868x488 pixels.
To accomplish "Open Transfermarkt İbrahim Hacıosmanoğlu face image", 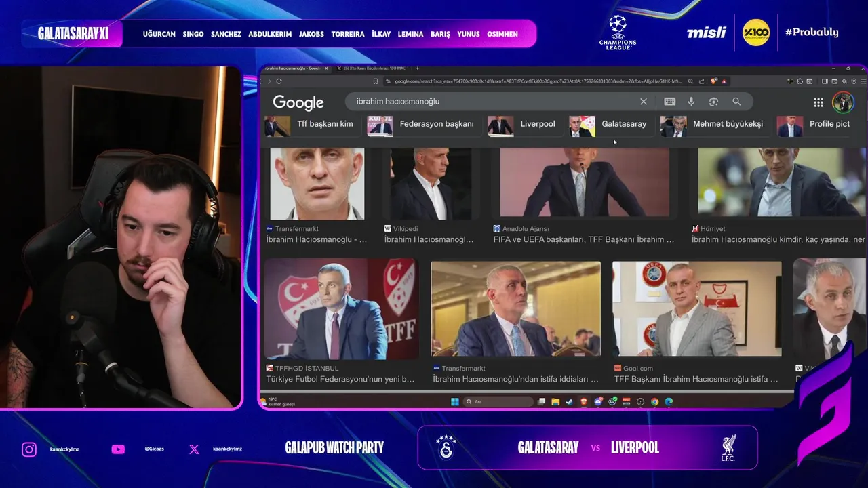I will click(317, 184).
